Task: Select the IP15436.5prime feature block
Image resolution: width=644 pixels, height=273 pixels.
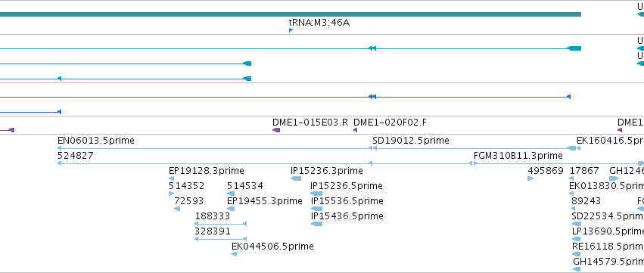Action: (316, 224)
